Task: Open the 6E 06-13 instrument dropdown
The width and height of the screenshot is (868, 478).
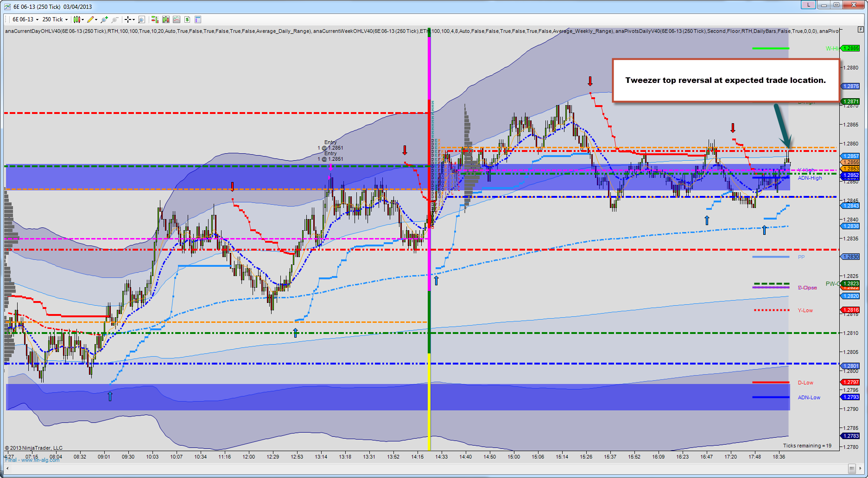Action: tap(25, 19)
